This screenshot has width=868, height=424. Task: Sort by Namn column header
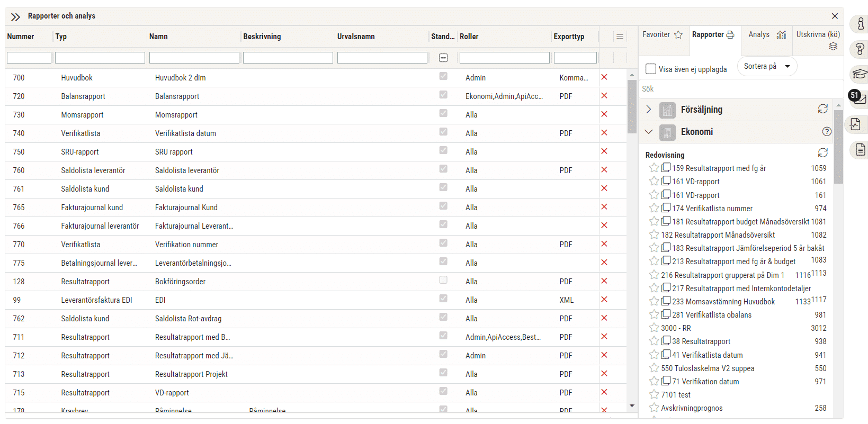[x=158, y=37]
